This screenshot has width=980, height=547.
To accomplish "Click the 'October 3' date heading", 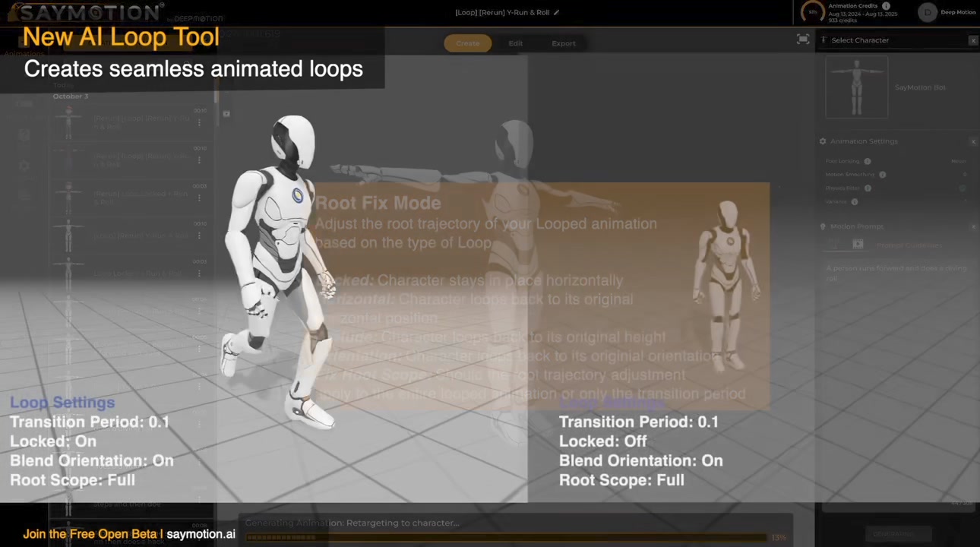I will (71, 96).
